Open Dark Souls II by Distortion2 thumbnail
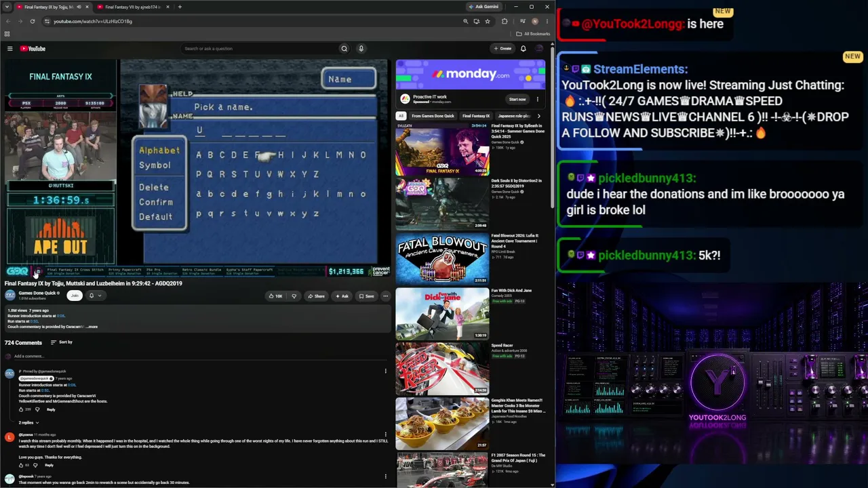Image resolution: width=868 pixels, height=488 pixels. coord(442,204)
